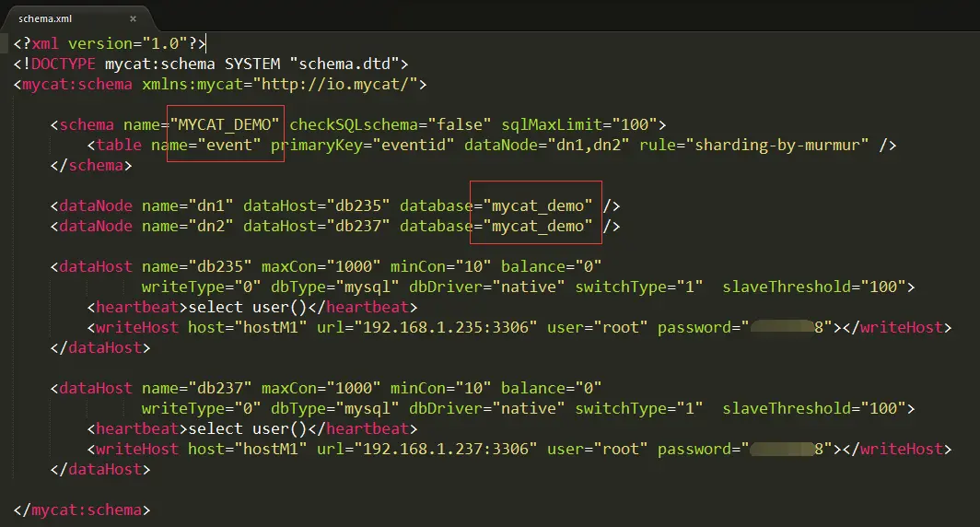Click slaveThreshold="100" in db235 block
Viewport: 980px width, 527px height.
pyautogui.click(x=814, y=287)
